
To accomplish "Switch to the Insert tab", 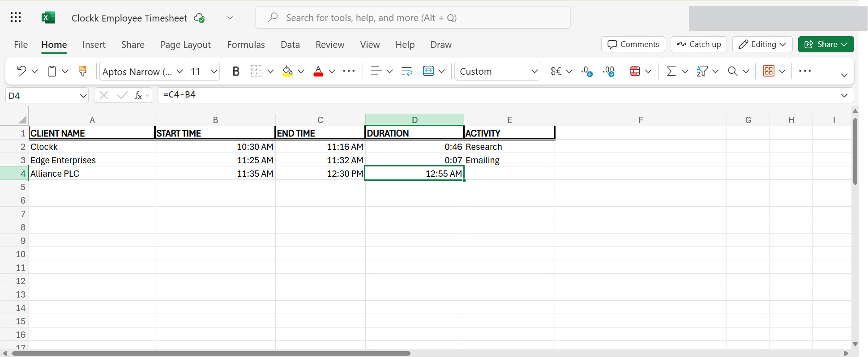I will pyautogui.click(x=94, y=45).
